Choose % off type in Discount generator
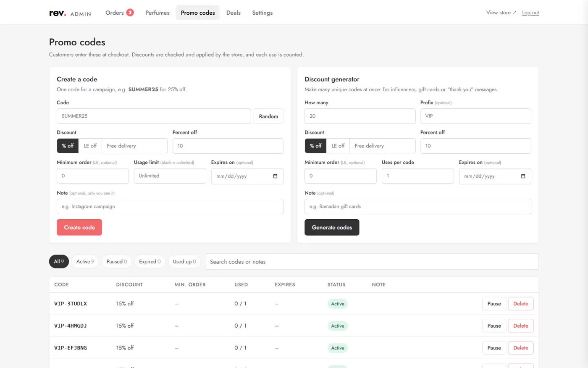This screenshot has width=588, height=368. coord(315,146)
